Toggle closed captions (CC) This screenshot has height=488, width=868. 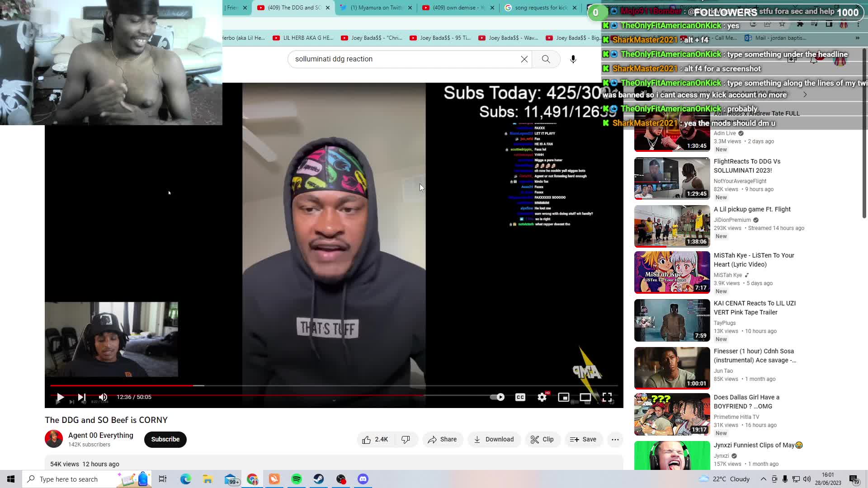tap(520, 397)
